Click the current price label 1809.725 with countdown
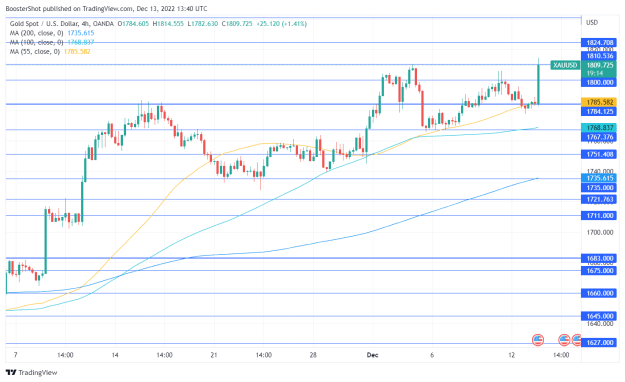 tap(599, 69)
